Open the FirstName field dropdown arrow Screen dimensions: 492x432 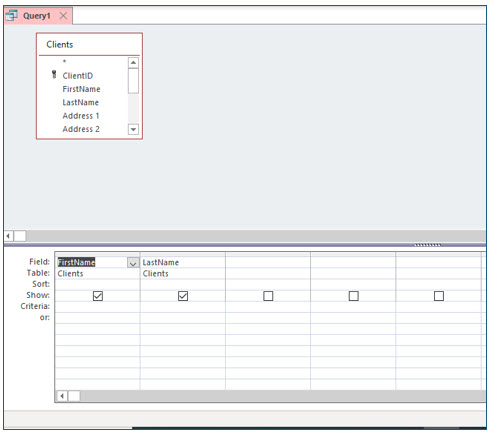coord(133,263)
